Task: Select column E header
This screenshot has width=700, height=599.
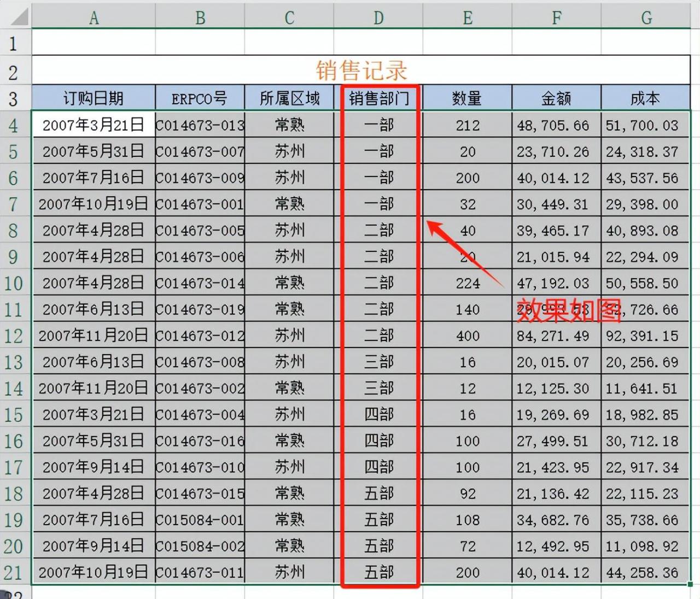Action: pyautogui.click(x=468, y=17)
